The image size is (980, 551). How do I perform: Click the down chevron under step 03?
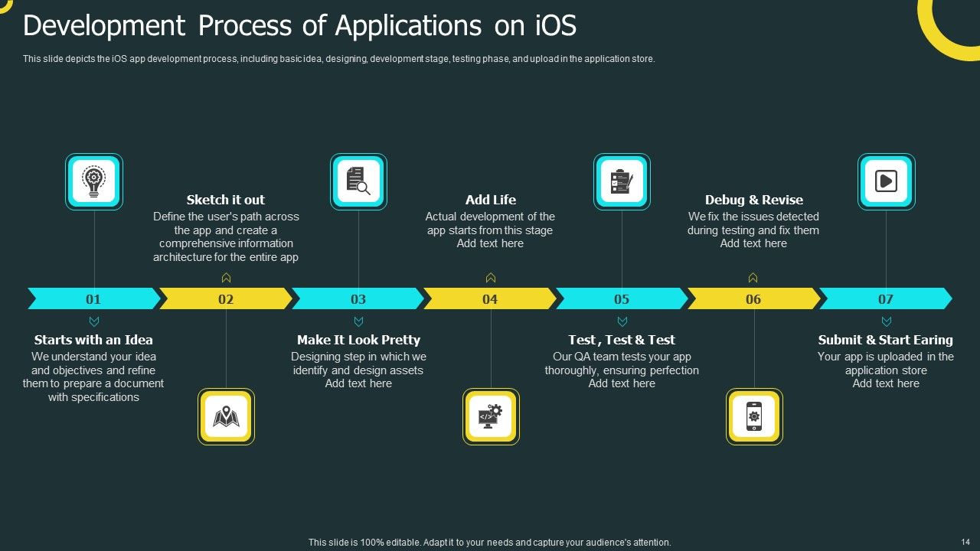point(358,321)
